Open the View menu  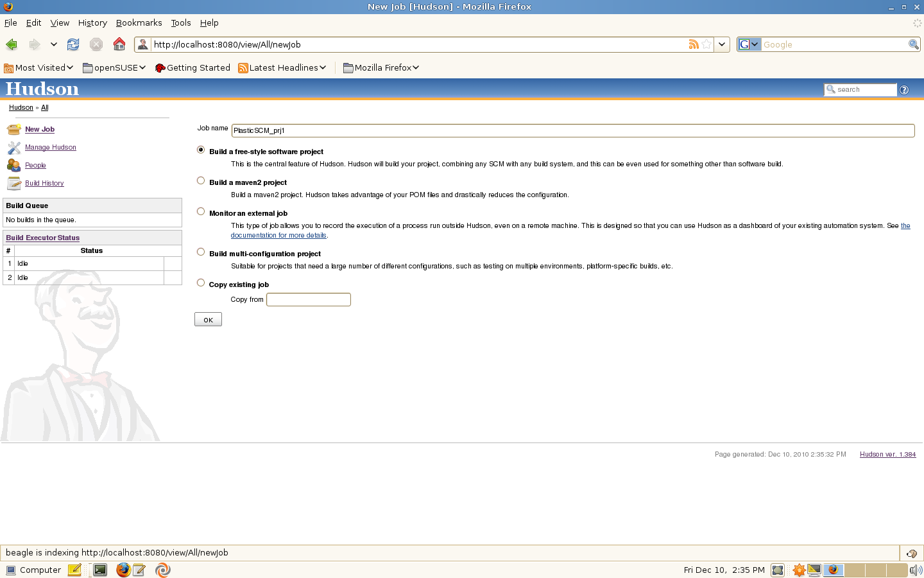click(60, 22)
